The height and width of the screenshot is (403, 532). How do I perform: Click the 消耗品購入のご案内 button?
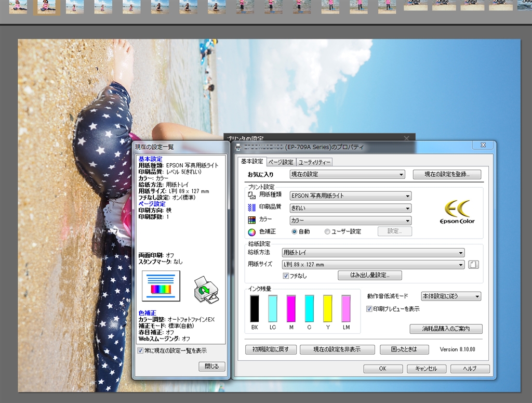[446, 329]
